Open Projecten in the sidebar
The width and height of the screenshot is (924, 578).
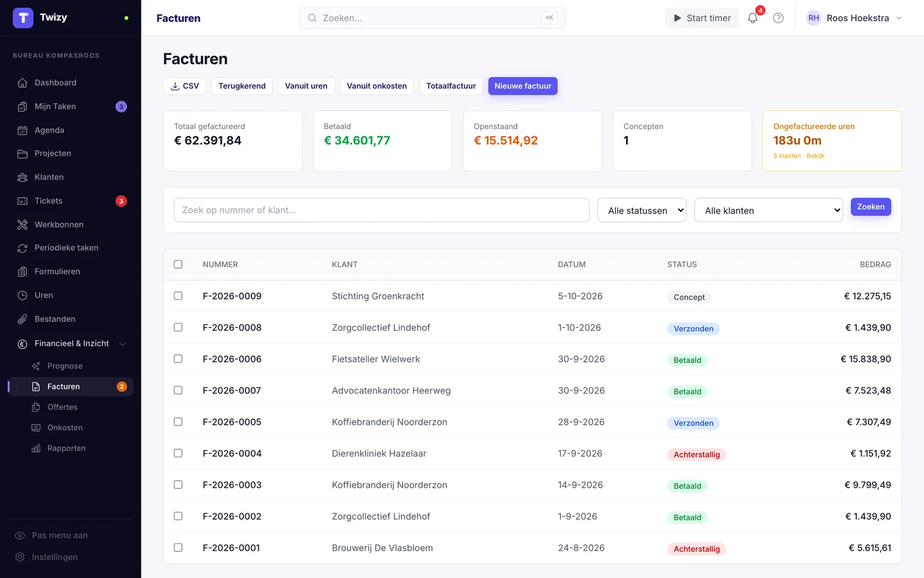point(70,153)
